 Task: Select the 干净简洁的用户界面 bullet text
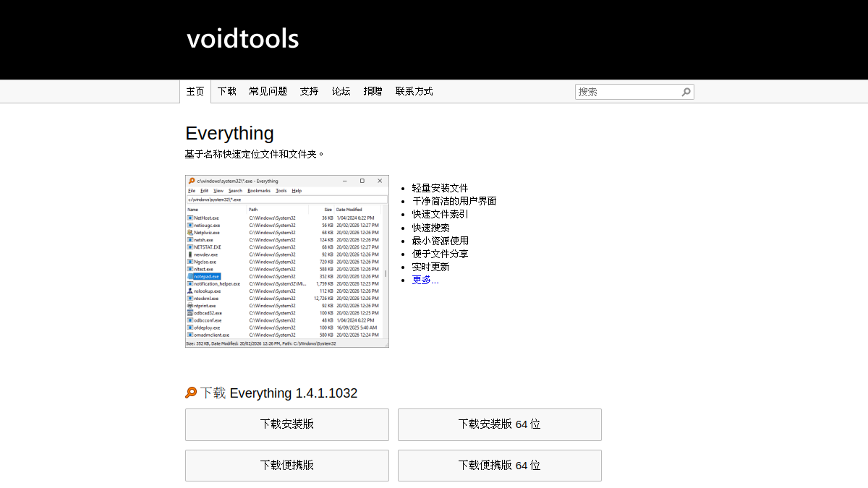pyautogui.click(x=454, y=201)
